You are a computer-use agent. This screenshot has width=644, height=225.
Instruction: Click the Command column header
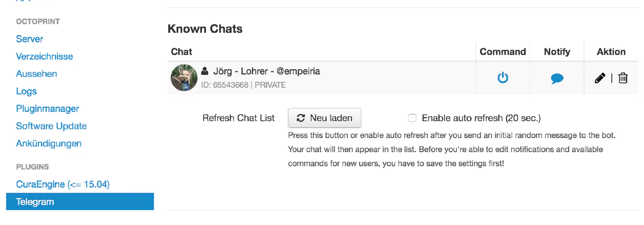502,52
